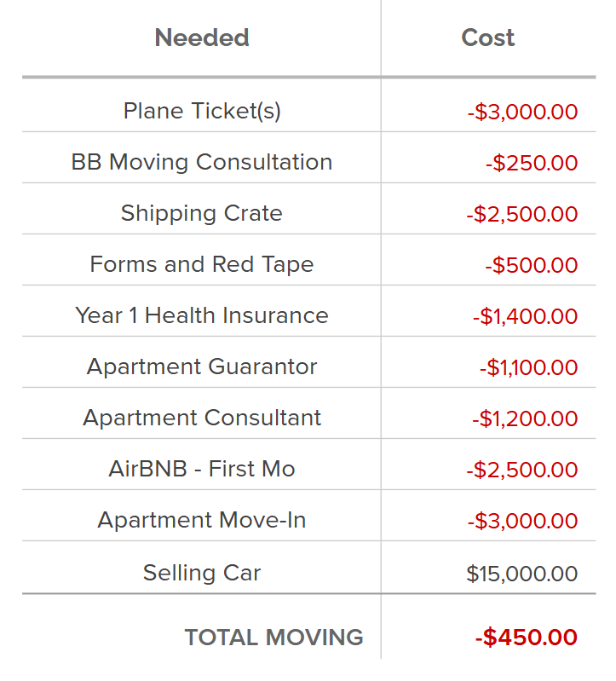
Task: Click the Apartment Consultant label
Action: click(202, 418)
